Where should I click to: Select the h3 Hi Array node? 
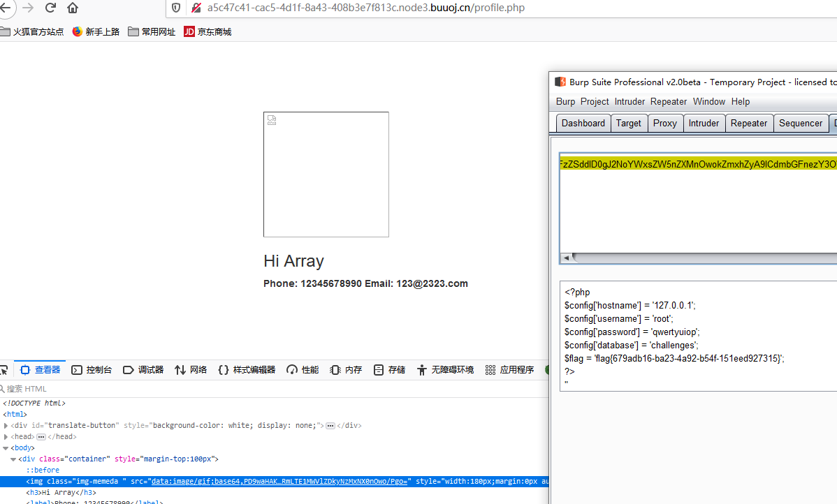61,493
